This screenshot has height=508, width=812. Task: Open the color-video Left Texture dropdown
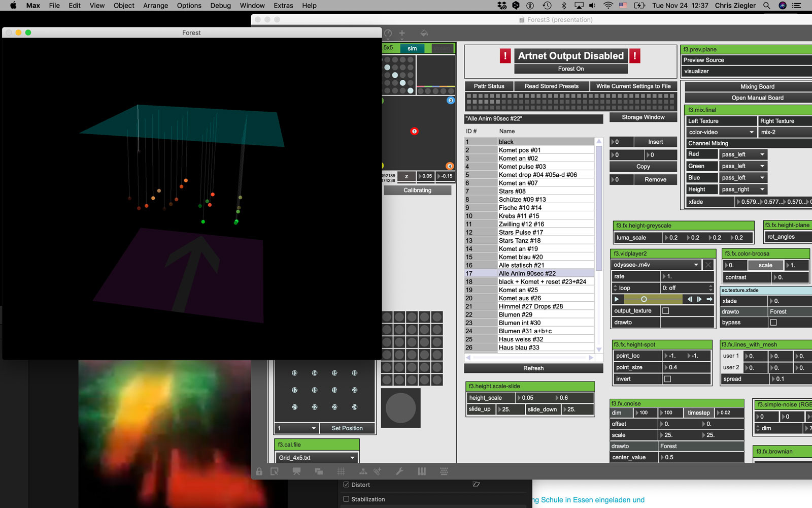(721, 132)
